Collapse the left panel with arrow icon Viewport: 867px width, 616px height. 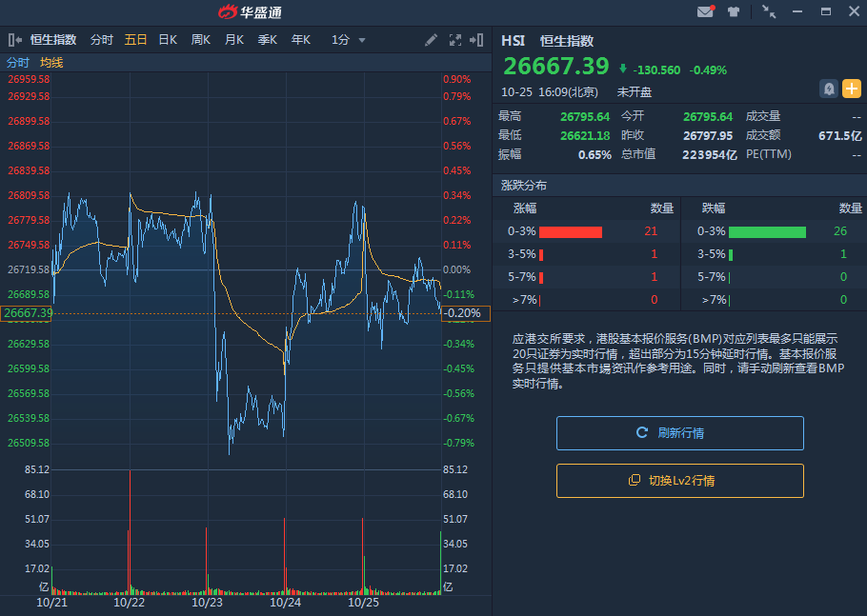pyautogui.click(x=15, y=40)
